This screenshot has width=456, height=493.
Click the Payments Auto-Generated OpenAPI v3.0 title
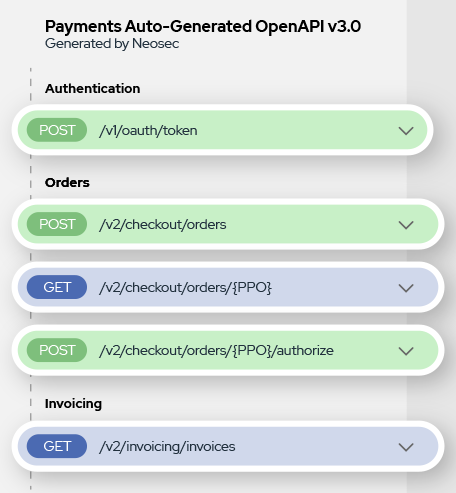(203, 26)
